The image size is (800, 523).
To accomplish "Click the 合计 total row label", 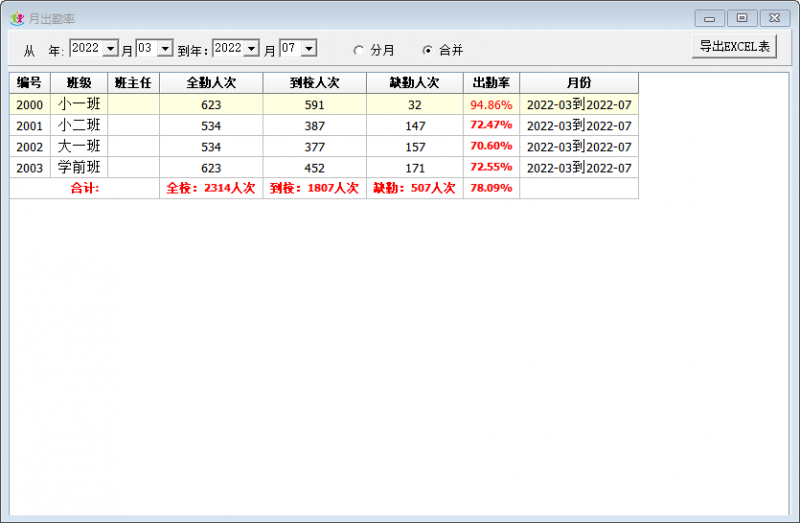I will tap(85, 188).
